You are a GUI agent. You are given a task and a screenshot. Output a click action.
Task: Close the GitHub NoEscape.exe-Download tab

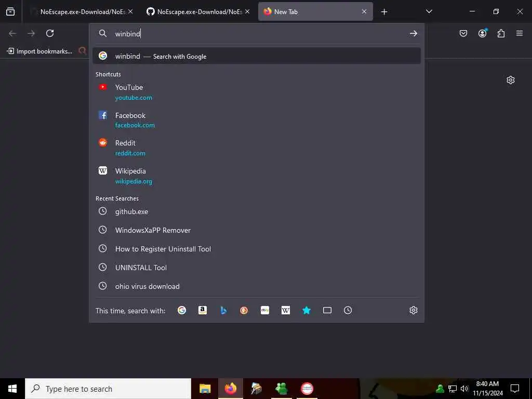click(247, 11)
